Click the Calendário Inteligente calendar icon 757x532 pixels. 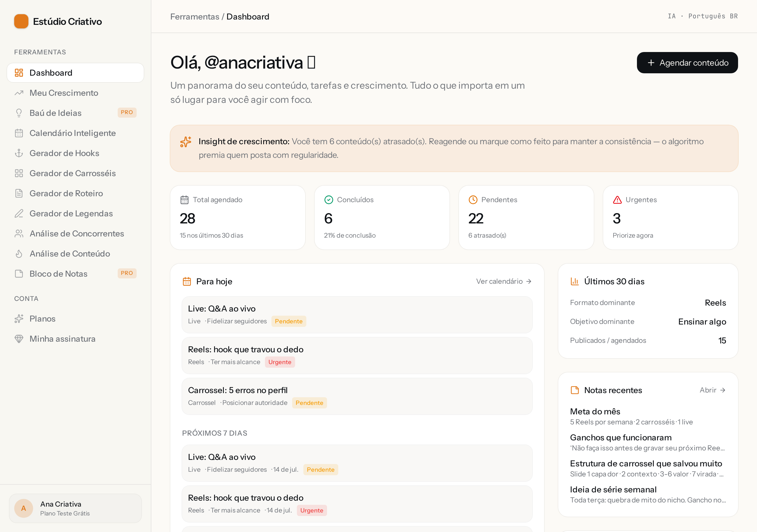[19, 133]
